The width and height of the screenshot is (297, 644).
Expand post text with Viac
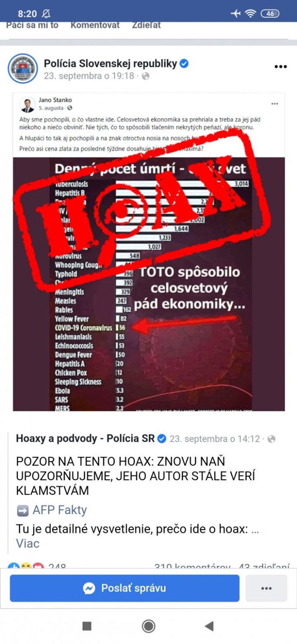(28, 543)
